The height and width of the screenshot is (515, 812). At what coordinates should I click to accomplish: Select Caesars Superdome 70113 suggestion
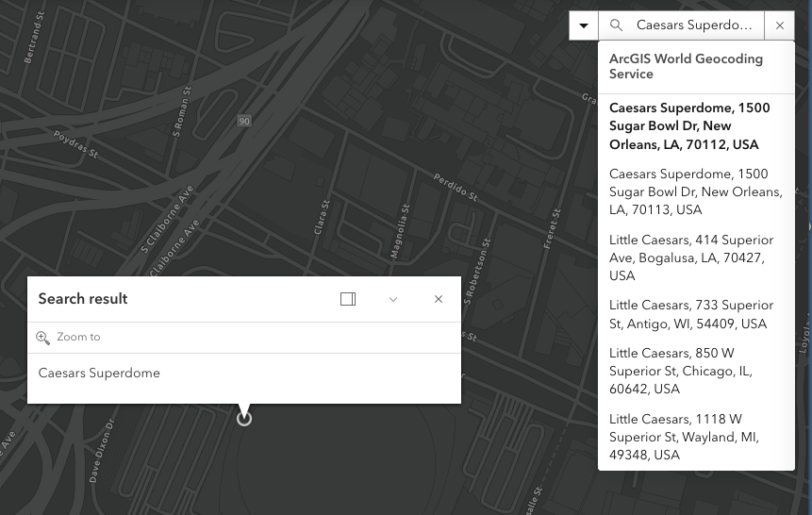click(696, 191)
